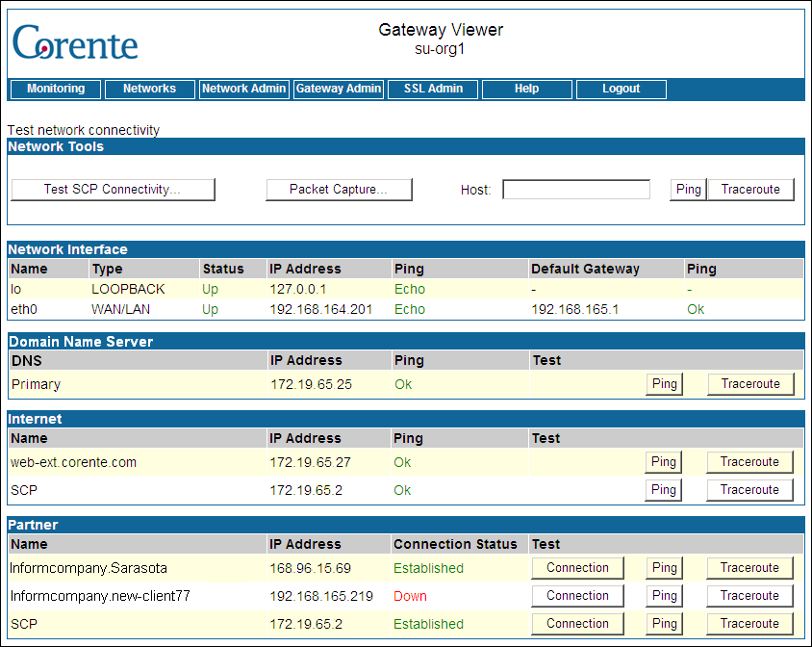Test Connection for SCP partner
The width and height of the screenshot is (812, 647).
(578, 624)
